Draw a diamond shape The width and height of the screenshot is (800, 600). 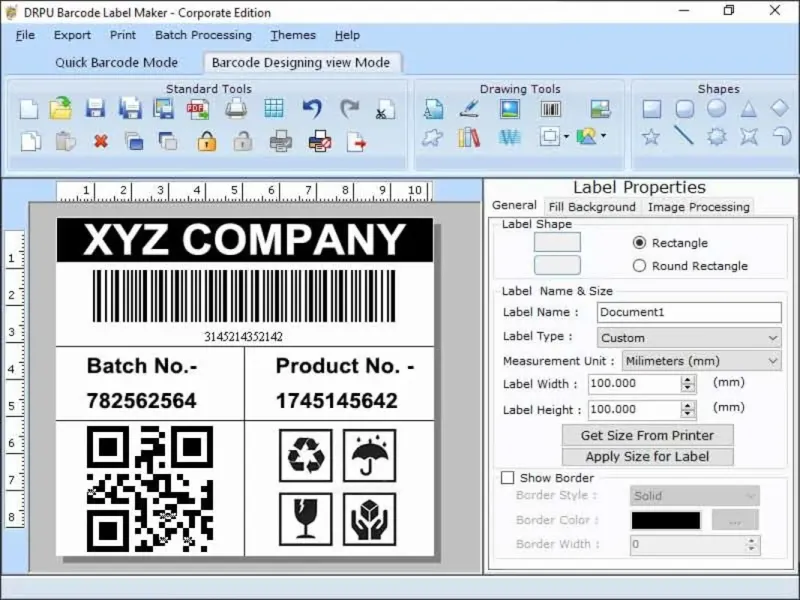tap(780, 108)
